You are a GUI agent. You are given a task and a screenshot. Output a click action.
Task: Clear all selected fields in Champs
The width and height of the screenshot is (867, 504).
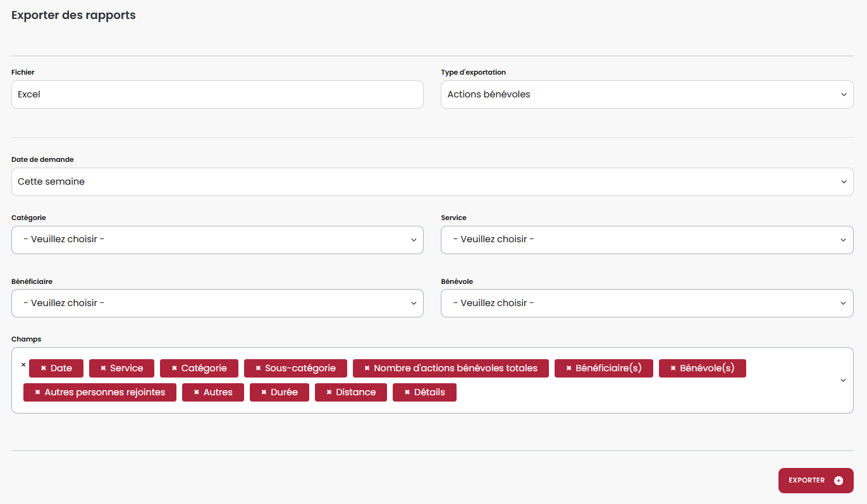pyautogui.click(x=23, y=365)
